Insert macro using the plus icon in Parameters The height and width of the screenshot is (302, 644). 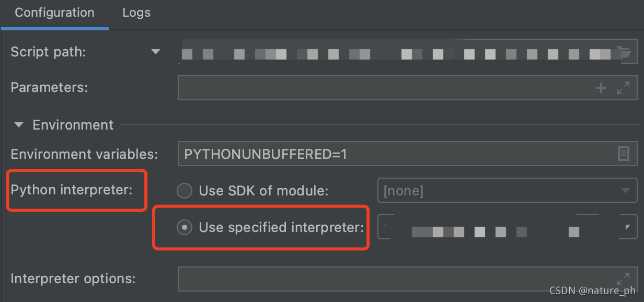tap(601, 87)
